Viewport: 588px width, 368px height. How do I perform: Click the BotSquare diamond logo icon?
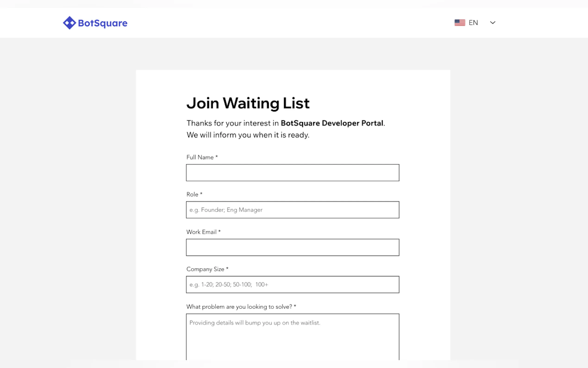click(x=69, y=23)
